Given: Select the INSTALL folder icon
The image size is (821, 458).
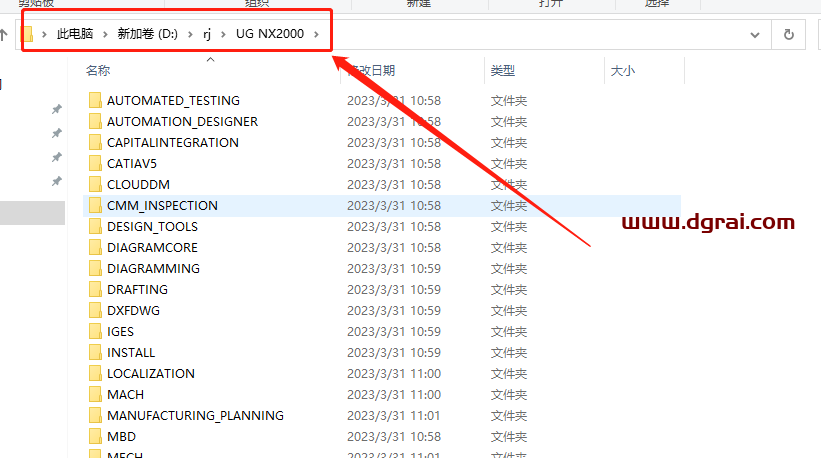Looking at the screenshot, I should (95, 352).
